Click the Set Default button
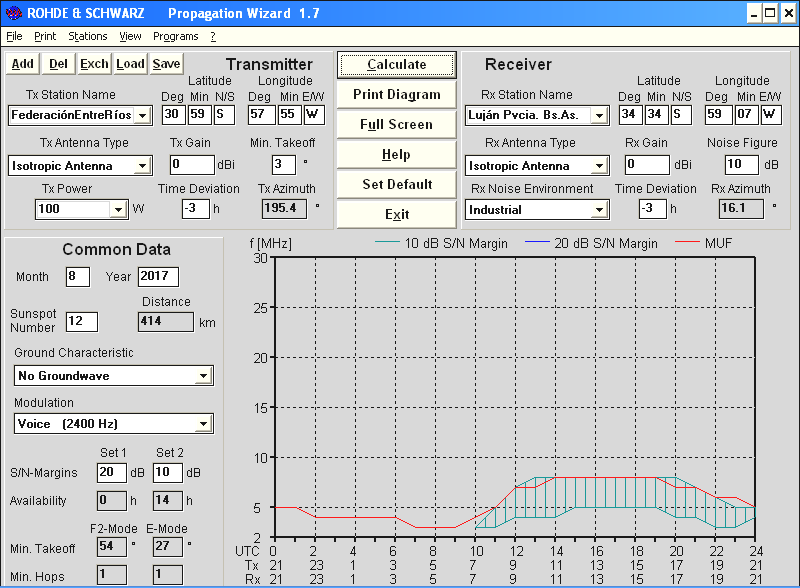800x588 pixels. 396,184
